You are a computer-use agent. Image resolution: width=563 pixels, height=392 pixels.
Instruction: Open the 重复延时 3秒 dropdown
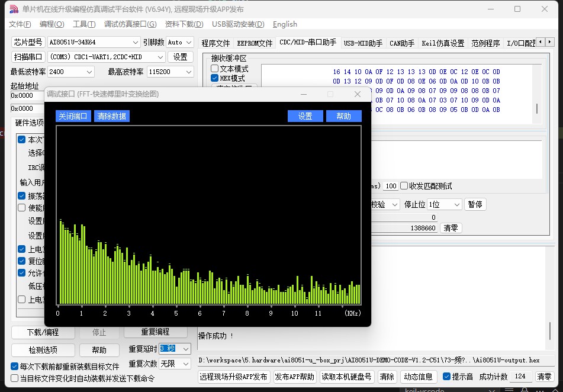[x=175, y=349]
